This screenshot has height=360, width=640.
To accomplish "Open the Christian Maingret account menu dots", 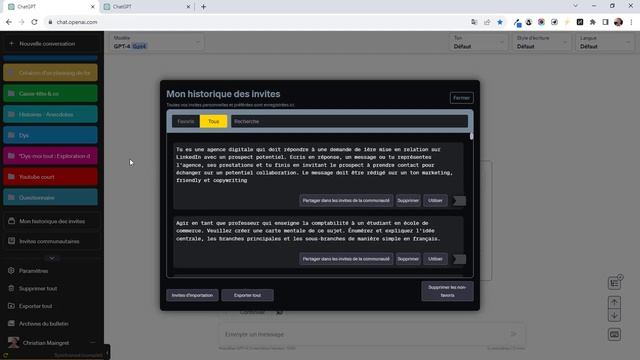I will click(93, 342).
